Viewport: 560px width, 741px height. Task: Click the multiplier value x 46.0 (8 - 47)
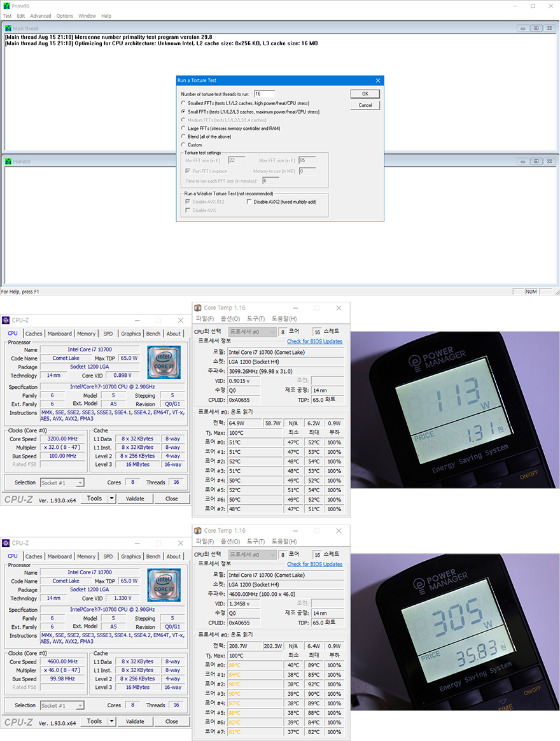62,670
